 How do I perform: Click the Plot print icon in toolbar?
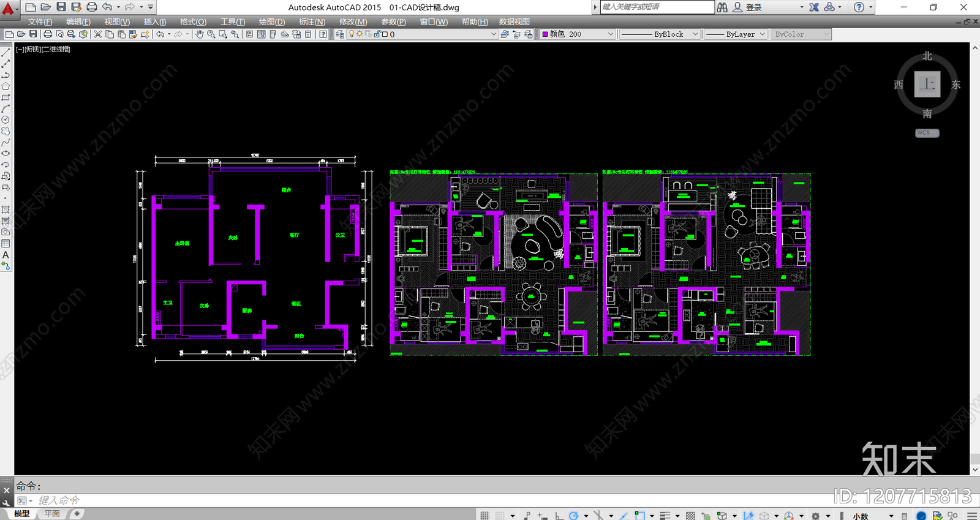pos(47,34)
